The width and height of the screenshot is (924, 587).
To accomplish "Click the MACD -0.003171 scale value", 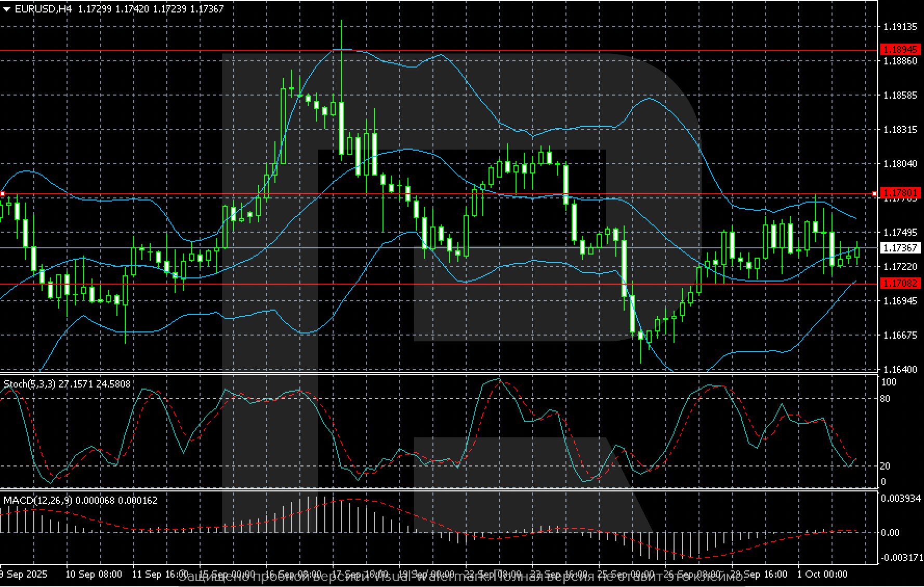I will [900, 558].
